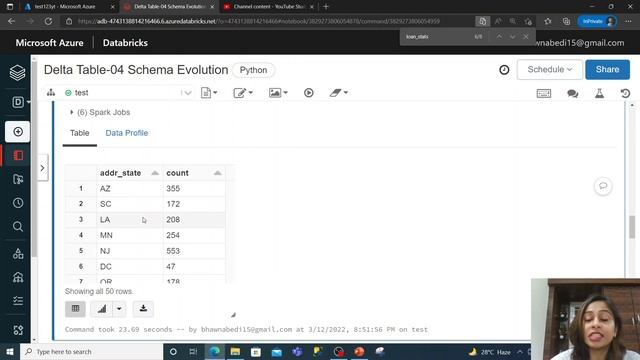Open File Explorer from the taskbar

coord(235,351)
